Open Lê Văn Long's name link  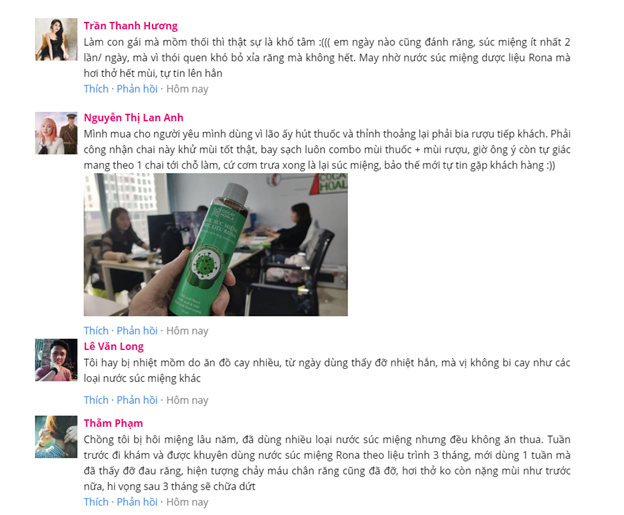click(x=113, y=347)
